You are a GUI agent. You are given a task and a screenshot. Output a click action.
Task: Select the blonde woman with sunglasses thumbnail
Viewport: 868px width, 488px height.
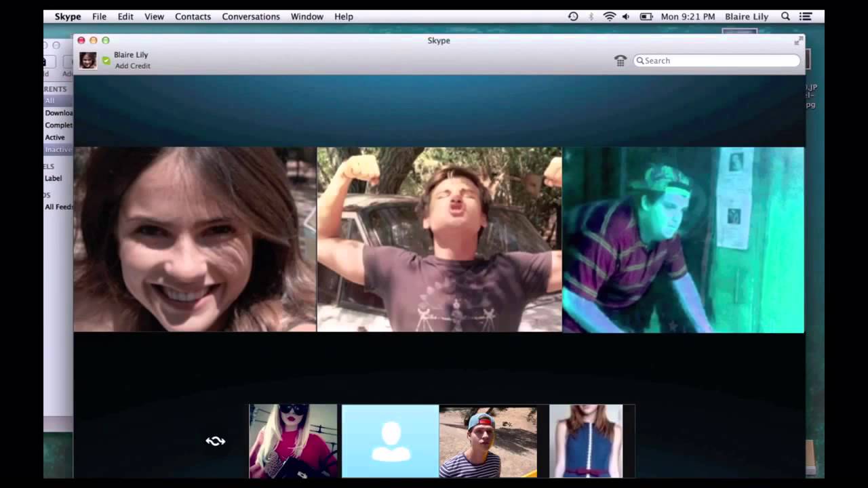[x=293, y=441]
